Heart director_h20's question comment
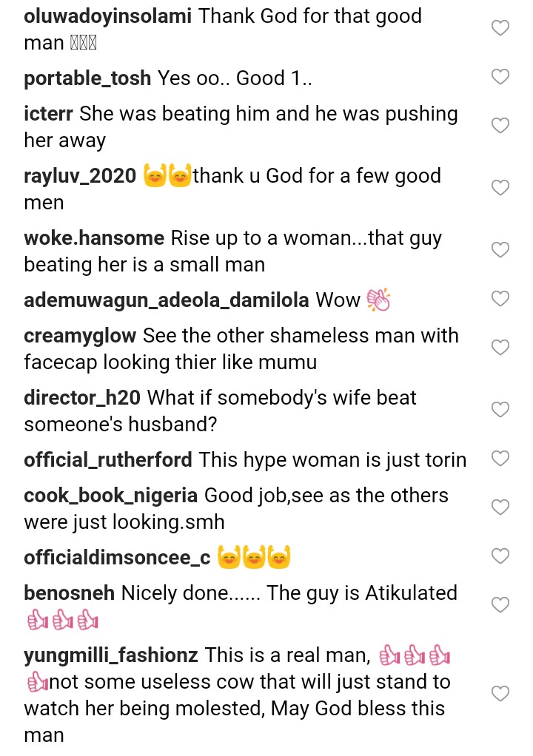Screen dimensions: 533x756 [x=500, y=410]
